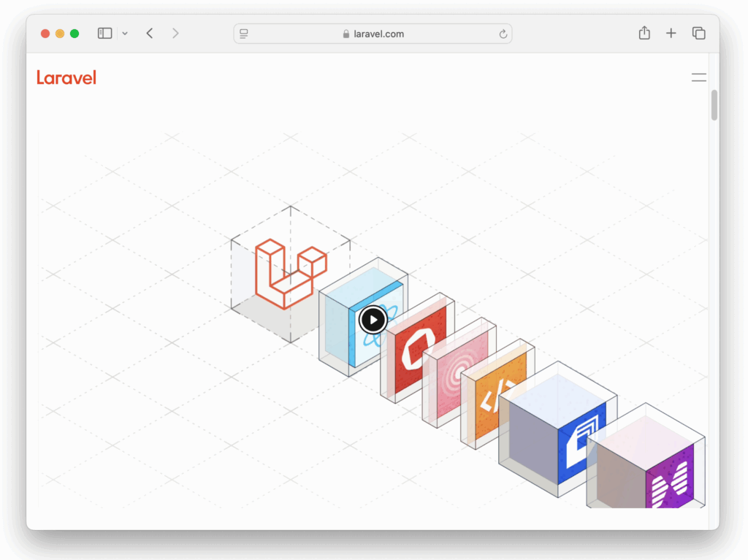
Task: Zoom the window with green button
Action: [x=75, y=34]
